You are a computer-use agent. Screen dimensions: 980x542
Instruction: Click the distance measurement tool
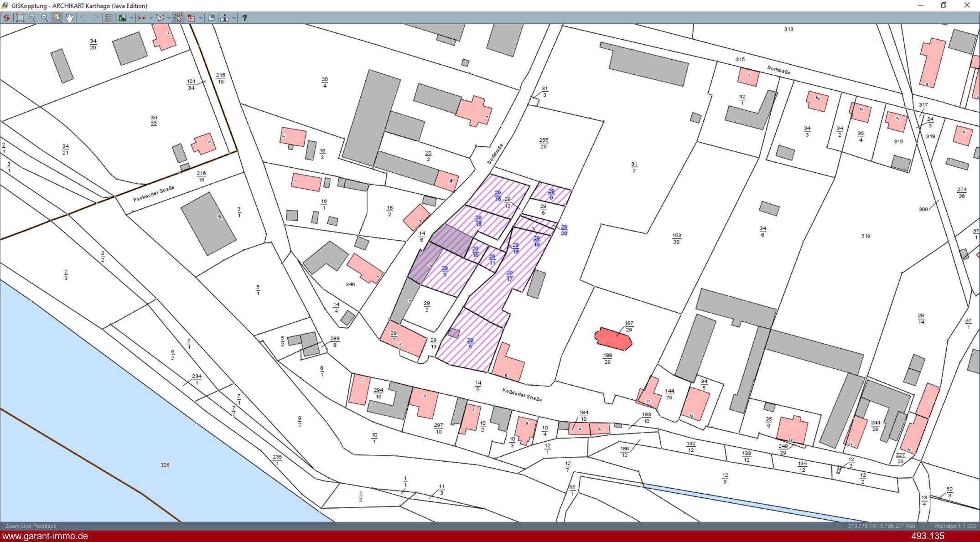142,18
